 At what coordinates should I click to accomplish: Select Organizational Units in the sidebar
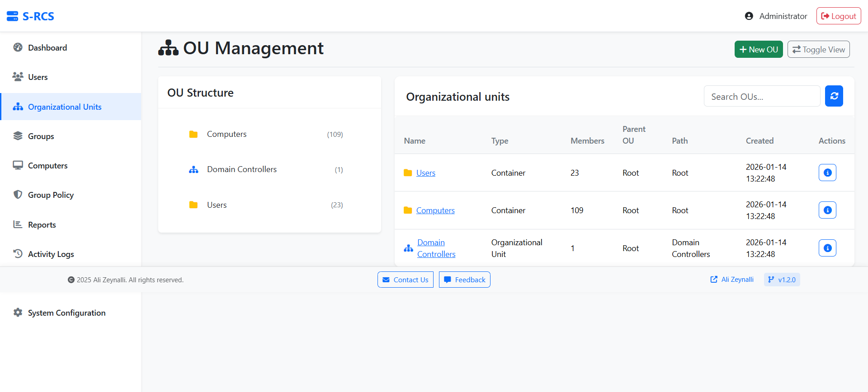(71, 107)
